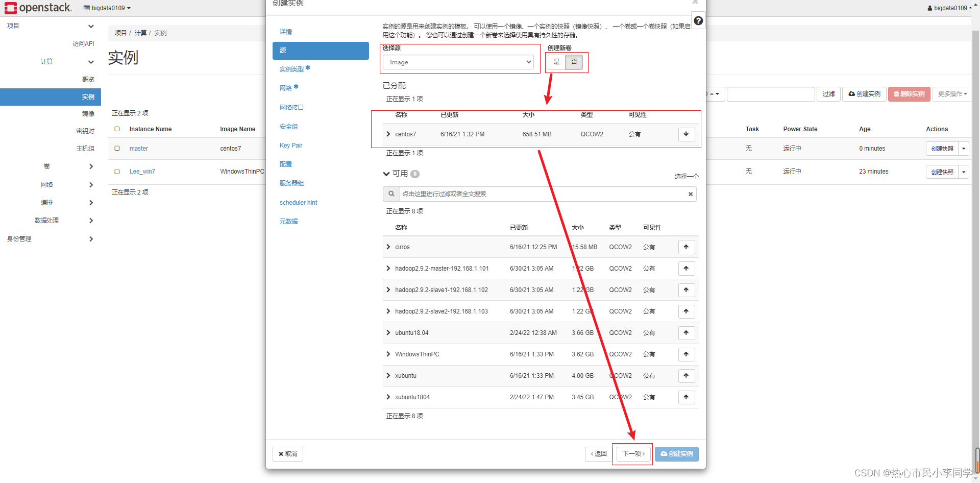The height and width of the screenshot is (483, 980).
Task: Expand the cirros image details
Action: 388,247
